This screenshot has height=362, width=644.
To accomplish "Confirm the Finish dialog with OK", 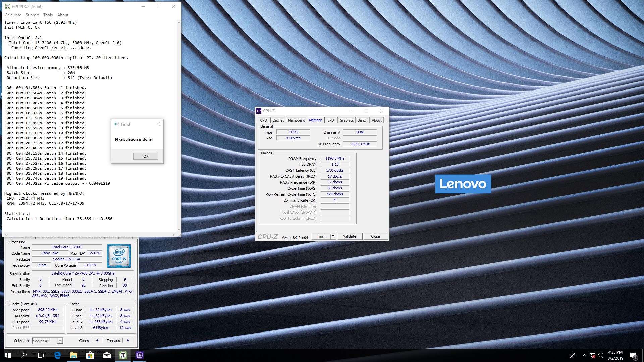I will point(146,156).
